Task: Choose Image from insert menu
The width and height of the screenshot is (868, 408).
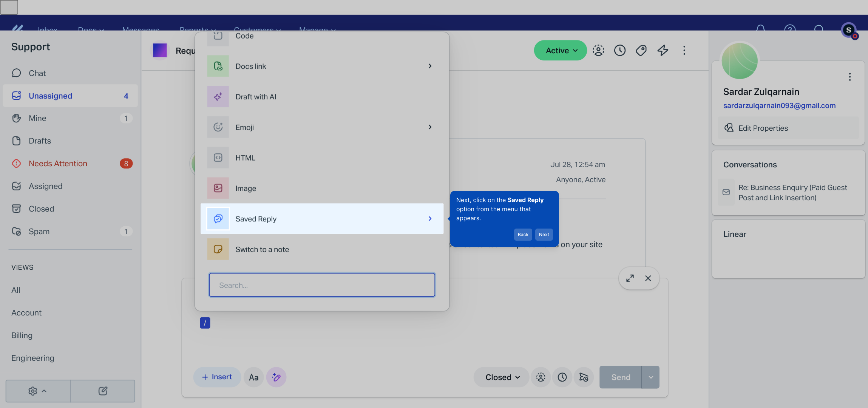Action: (x=322, y=188)
